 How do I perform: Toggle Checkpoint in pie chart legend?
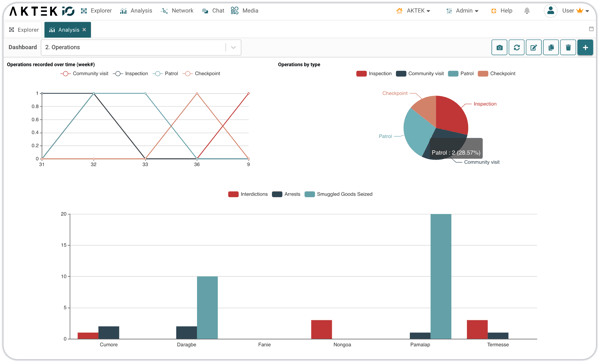[x=497, y=73]
